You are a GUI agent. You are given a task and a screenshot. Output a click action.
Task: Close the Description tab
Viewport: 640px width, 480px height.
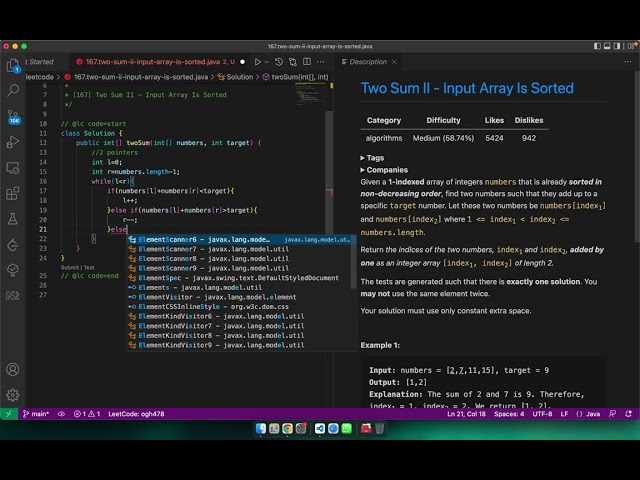(x=394, y=62)
